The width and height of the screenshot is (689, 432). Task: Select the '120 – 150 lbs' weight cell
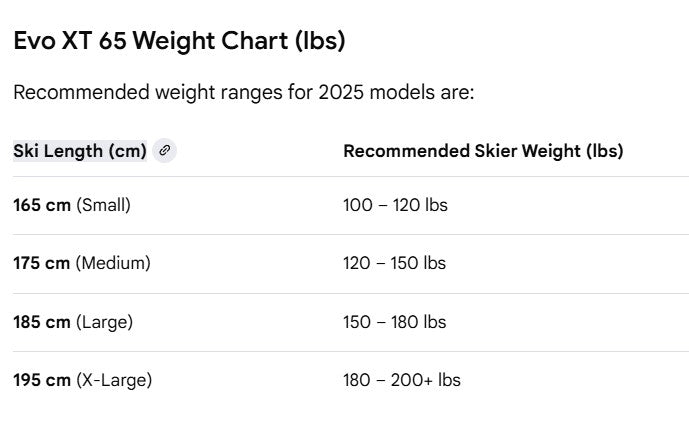395,263
